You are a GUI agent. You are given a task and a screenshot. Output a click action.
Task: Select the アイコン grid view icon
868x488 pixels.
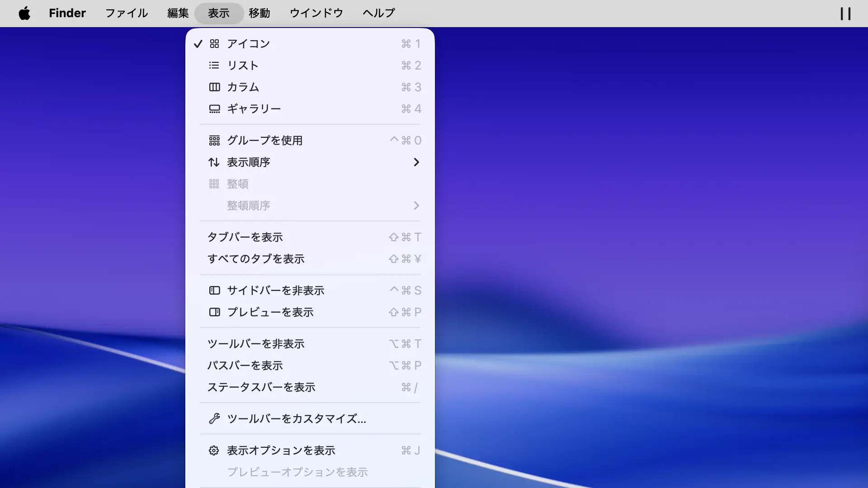click(214, 44)
